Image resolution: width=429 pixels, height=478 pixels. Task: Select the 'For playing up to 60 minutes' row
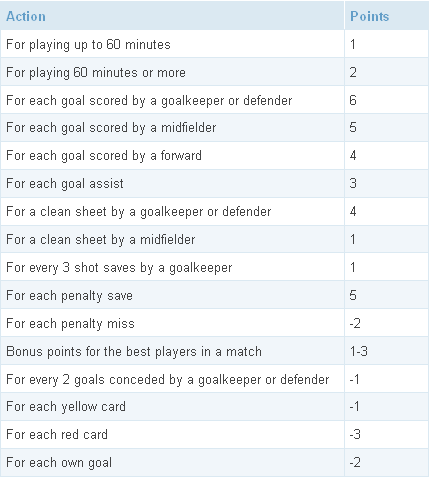click(214, 44)
